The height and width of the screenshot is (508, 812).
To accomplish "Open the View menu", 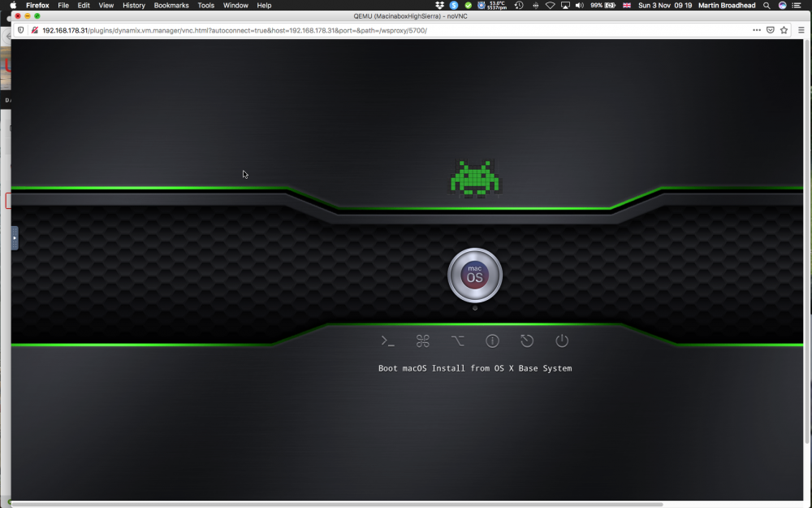I will tap(106, 5).
